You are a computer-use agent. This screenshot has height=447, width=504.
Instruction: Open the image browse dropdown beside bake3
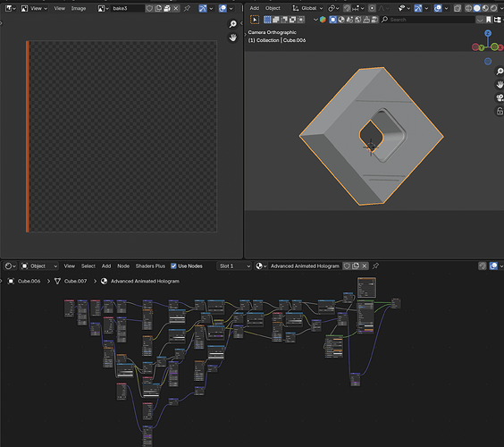point(103,8)
